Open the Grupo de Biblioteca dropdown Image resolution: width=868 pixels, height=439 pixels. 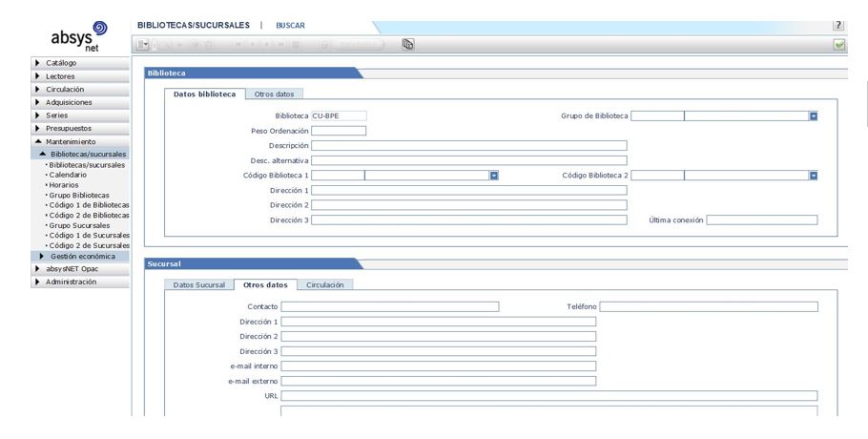coord(814,115)
